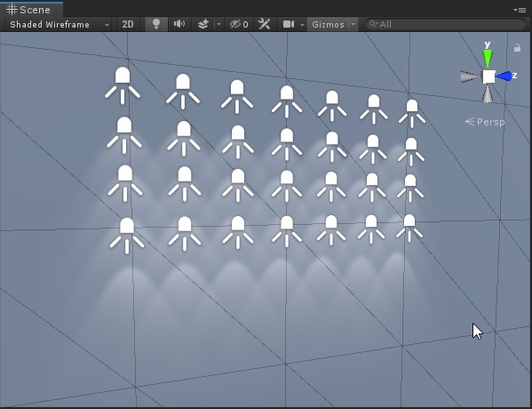Toggle scene lighting lightbulb icon
This screenshot has width=532, height=409.
(x=156, y=24)
